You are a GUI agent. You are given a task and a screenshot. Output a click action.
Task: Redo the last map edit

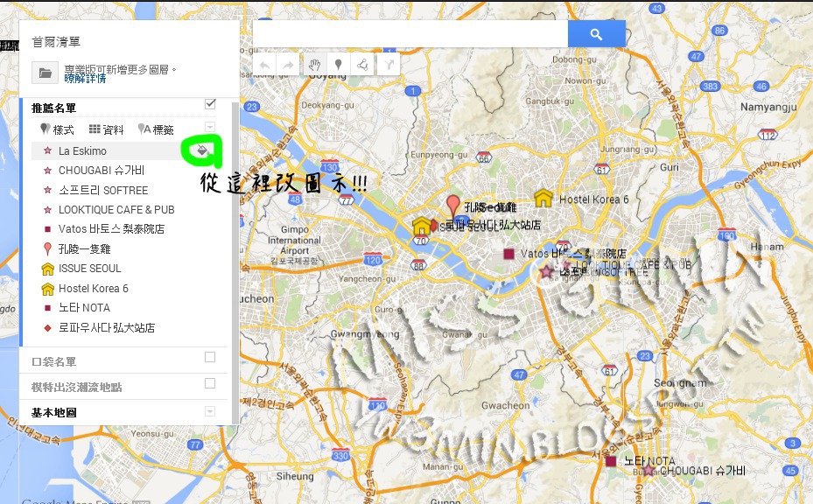(x=288, y=65)
